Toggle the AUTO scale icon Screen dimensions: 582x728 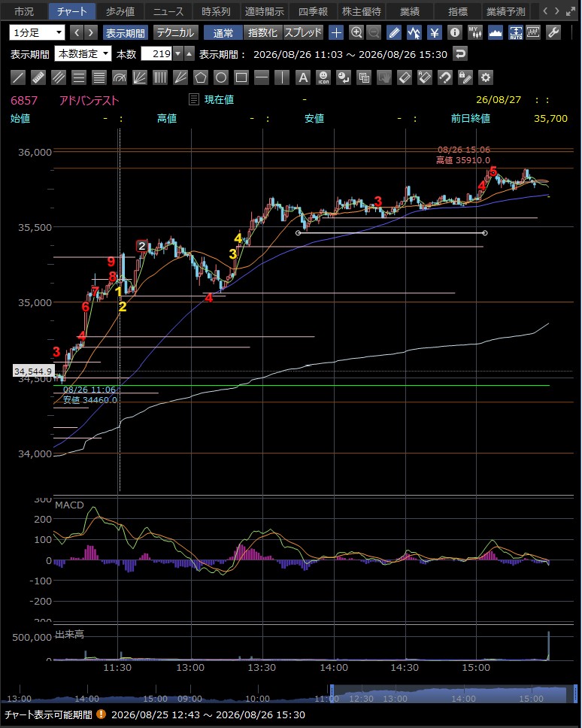click(516, 32)
